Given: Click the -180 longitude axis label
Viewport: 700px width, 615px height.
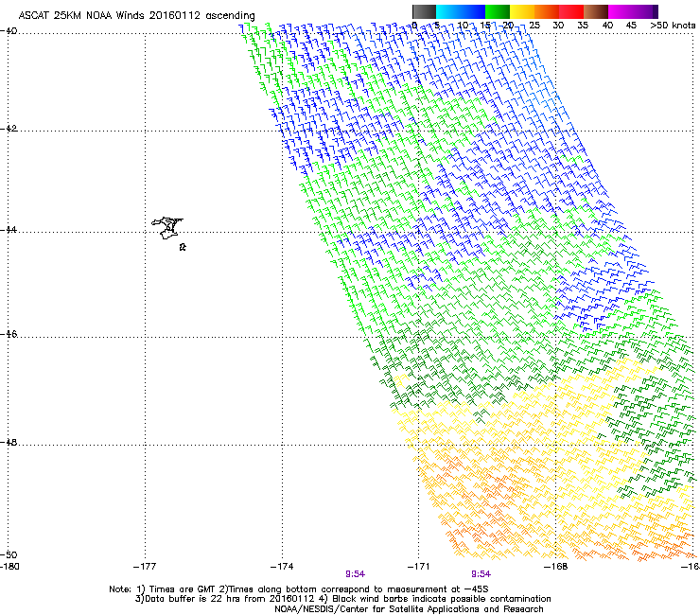Looking at the screenshot, I should (9, 567).
